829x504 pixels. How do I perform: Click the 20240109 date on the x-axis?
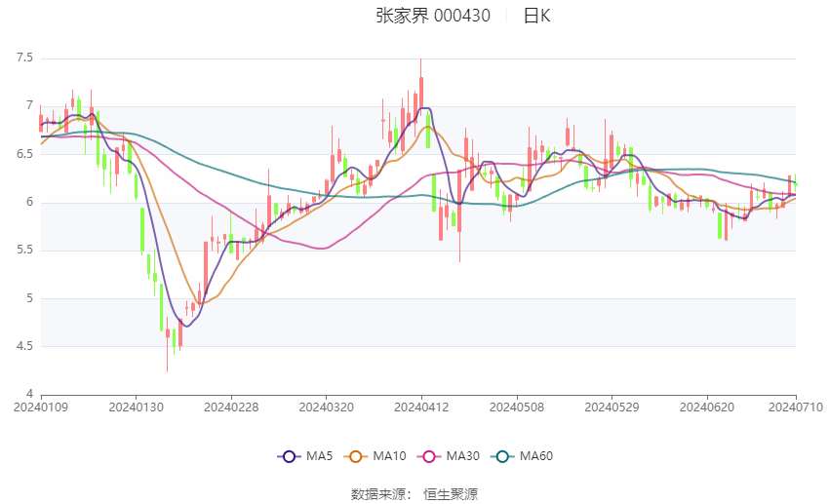point(40,406)
